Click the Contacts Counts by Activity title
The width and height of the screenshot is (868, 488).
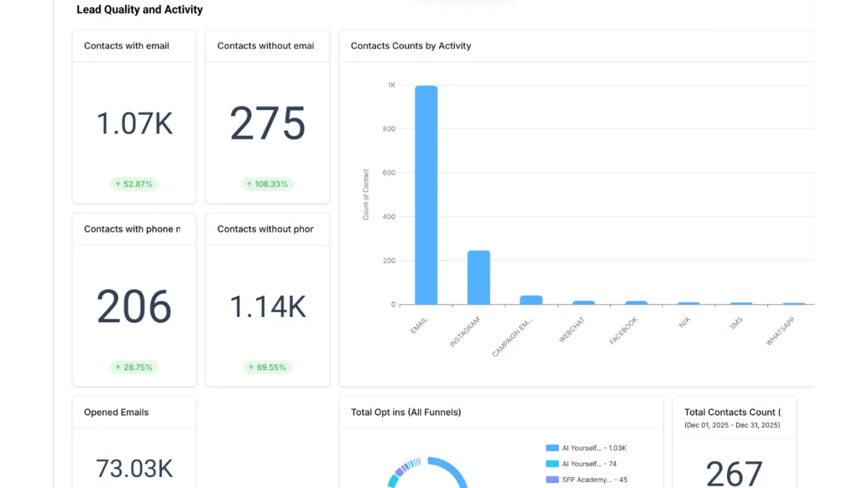tap(411, 46)
